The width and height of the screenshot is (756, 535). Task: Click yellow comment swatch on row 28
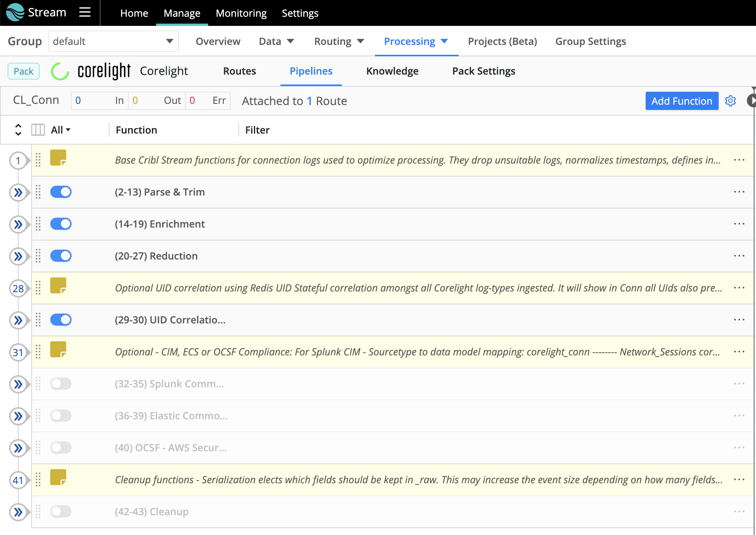tap(58, 285)
